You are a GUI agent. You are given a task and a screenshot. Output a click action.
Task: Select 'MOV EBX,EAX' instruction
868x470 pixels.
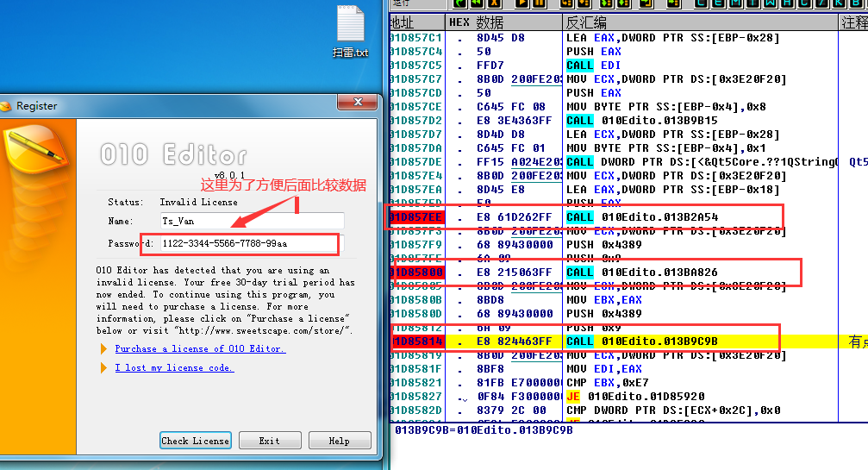pos(604,300)
